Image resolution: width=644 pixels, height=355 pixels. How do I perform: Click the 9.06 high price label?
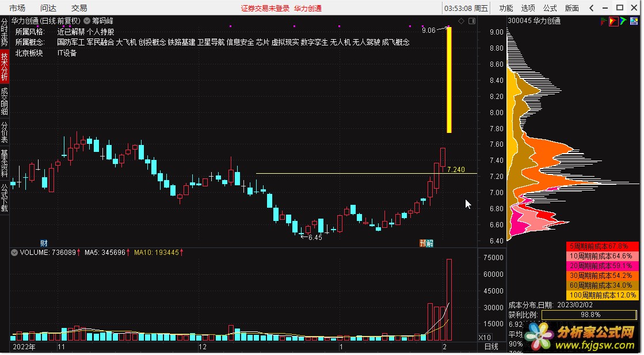(428, 30)
